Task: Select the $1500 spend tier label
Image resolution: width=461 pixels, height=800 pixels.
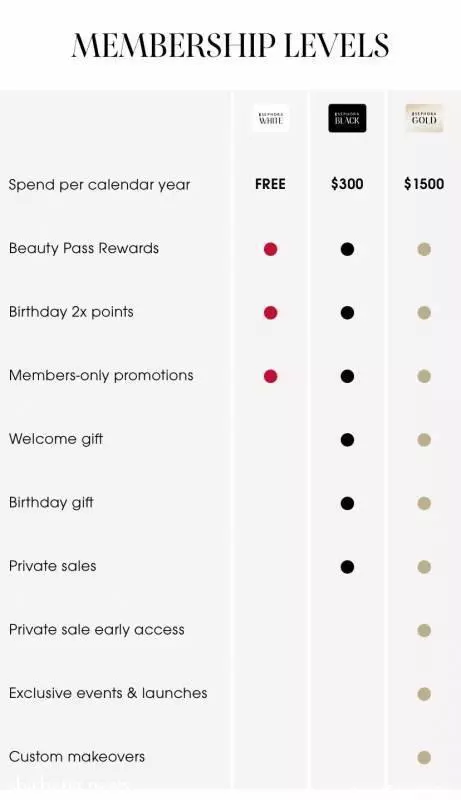Action: click(x=424, y=184)
